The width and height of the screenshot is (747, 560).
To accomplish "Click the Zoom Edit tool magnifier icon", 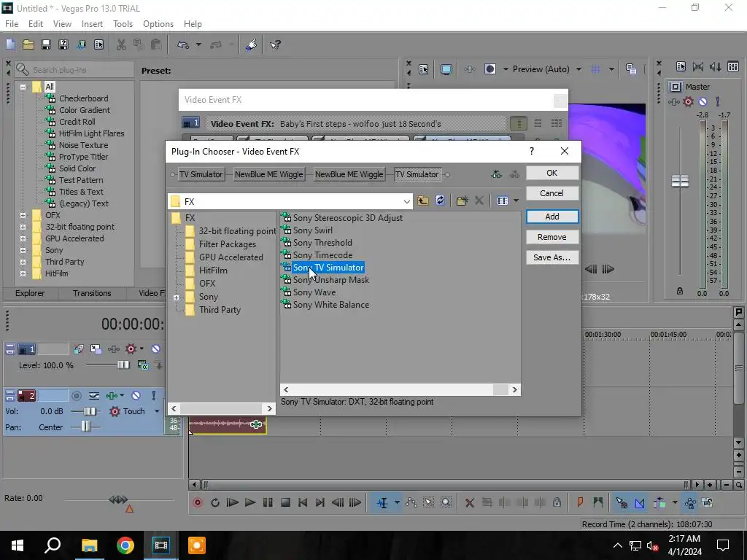I will coord(446,502).
